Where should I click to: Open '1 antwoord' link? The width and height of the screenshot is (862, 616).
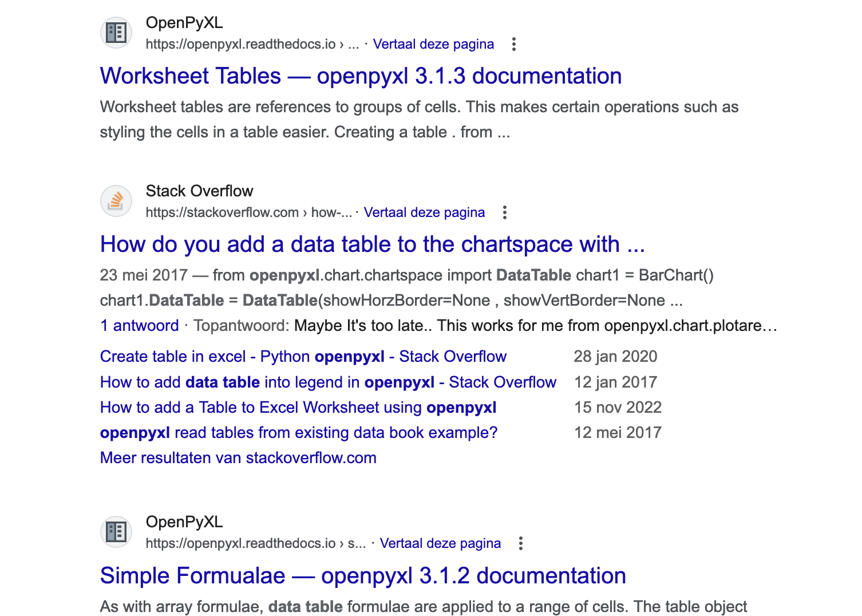(140, 326)
